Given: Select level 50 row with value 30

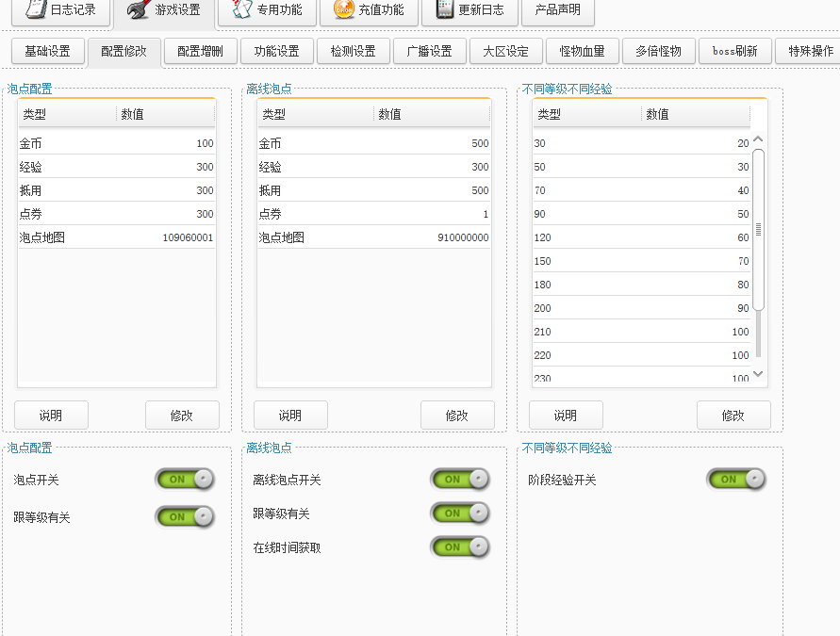Looking at the screenshot, I should pos(642,167).
